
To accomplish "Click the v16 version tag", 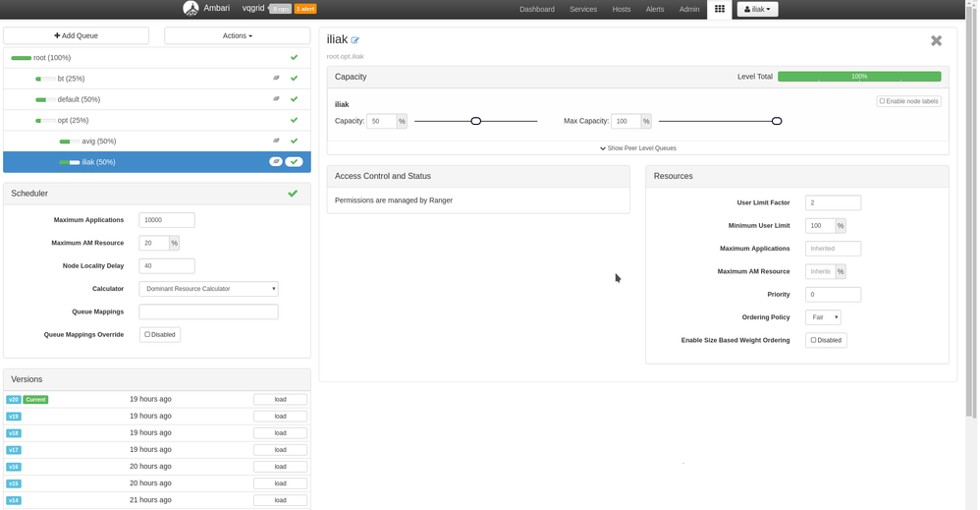I will [13, 467].
